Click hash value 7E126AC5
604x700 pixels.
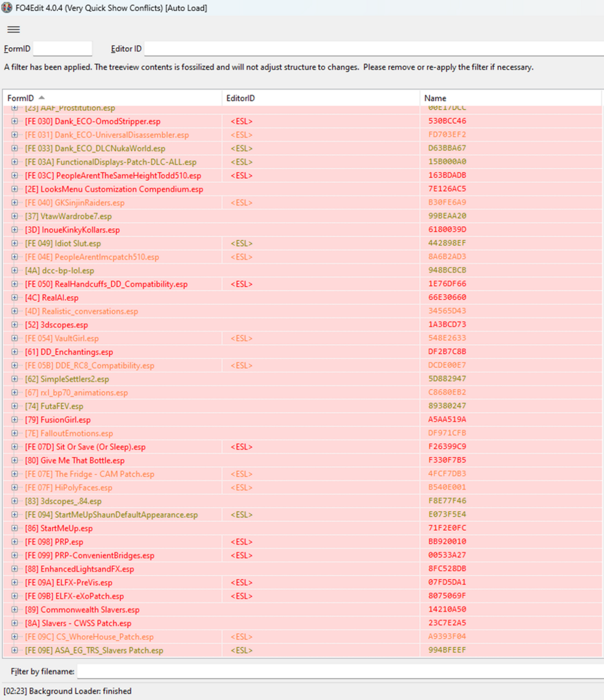click(x=447, y=189)
